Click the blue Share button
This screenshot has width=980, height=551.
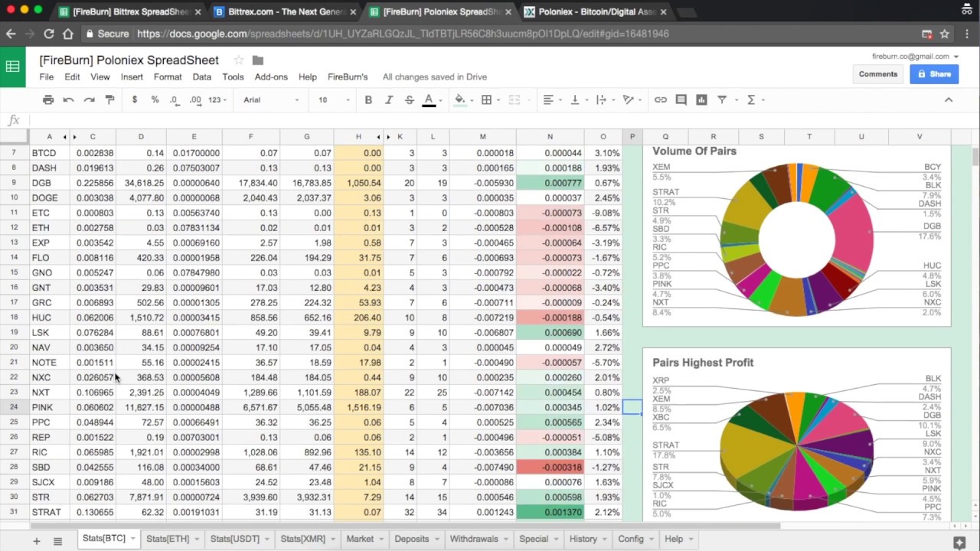[934, 74]
